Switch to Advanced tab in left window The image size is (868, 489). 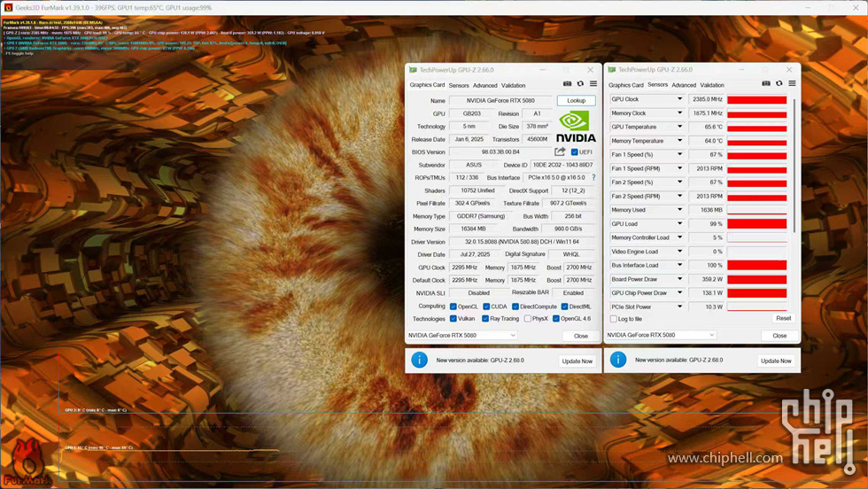[485, 85]
